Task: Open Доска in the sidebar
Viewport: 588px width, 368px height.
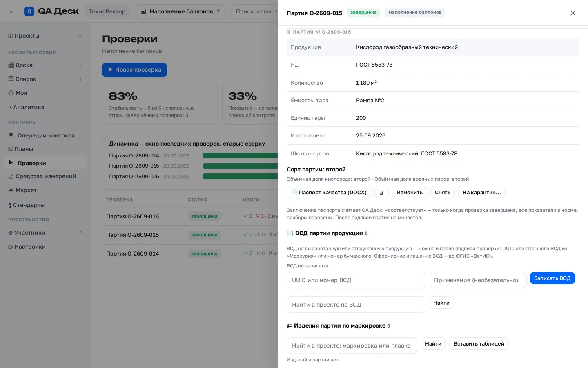Action: pos(45,65)
